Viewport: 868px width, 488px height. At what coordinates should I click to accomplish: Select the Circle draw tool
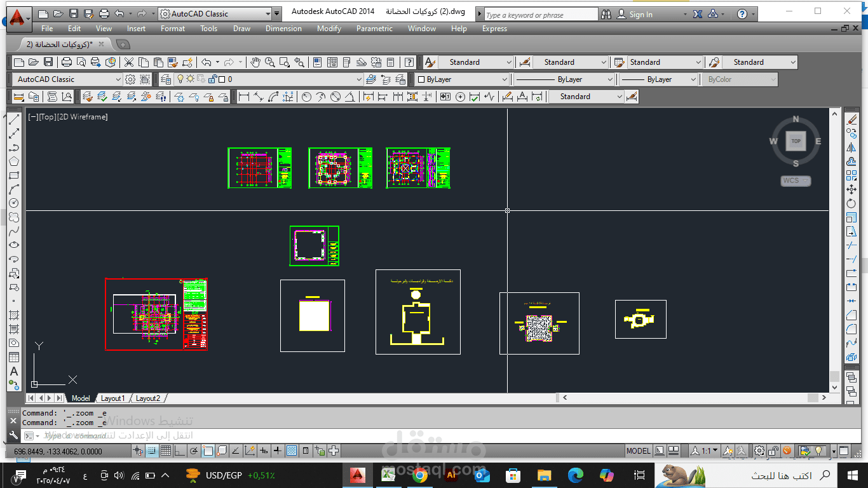point(13,203)
